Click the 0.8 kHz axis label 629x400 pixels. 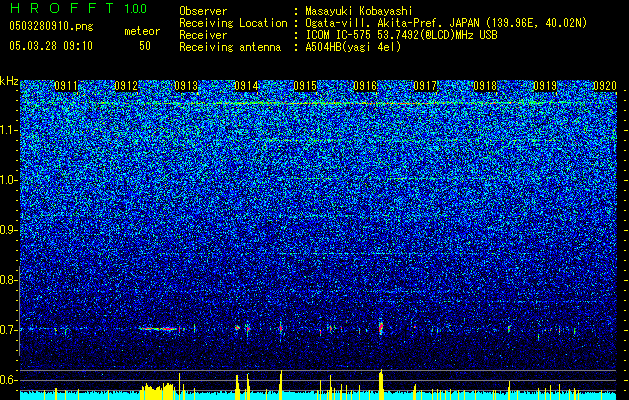[7, 280]
